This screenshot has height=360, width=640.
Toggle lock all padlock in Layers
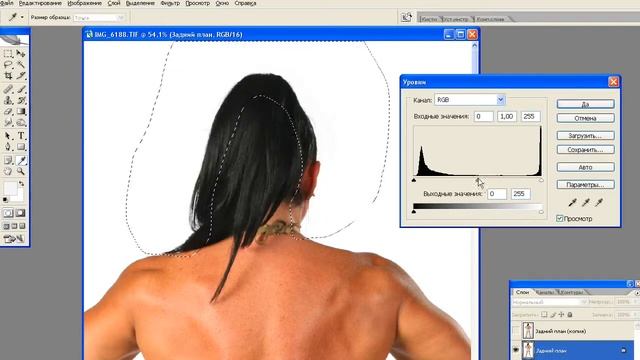tap(570, 315)
